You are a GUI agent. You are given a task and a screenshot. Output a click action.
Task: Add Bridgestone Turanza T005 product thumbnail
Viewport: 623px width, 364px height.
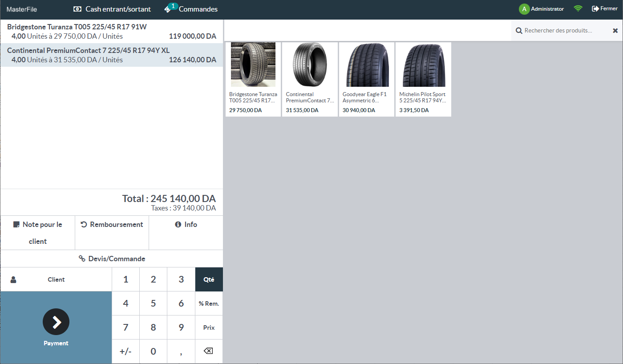[253, 65]
